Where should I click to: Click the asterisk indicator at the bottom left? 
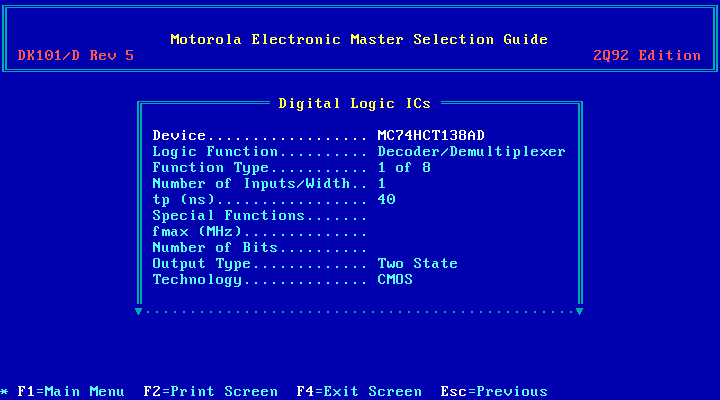point(4,392)
